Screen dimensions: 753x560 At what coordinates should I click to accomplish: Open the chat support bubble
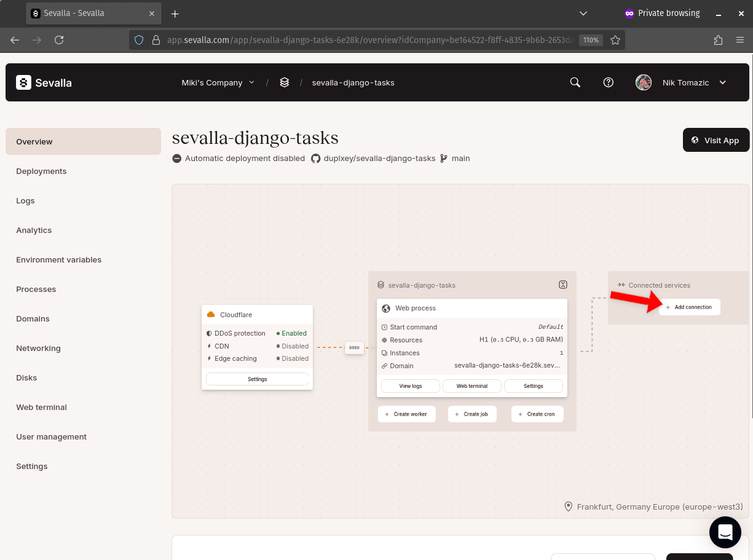[x=725, y=532]
